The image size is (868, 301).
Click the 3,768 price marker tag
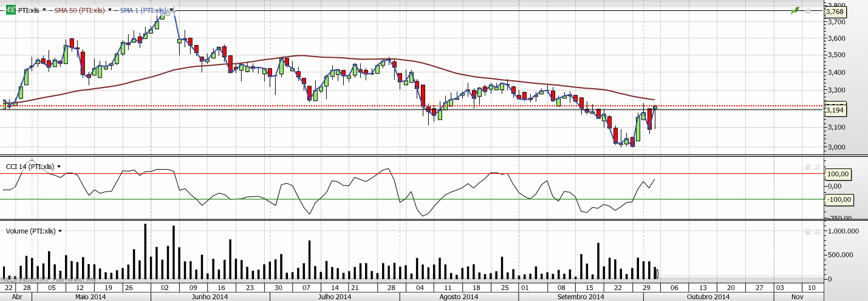point(836,12)
